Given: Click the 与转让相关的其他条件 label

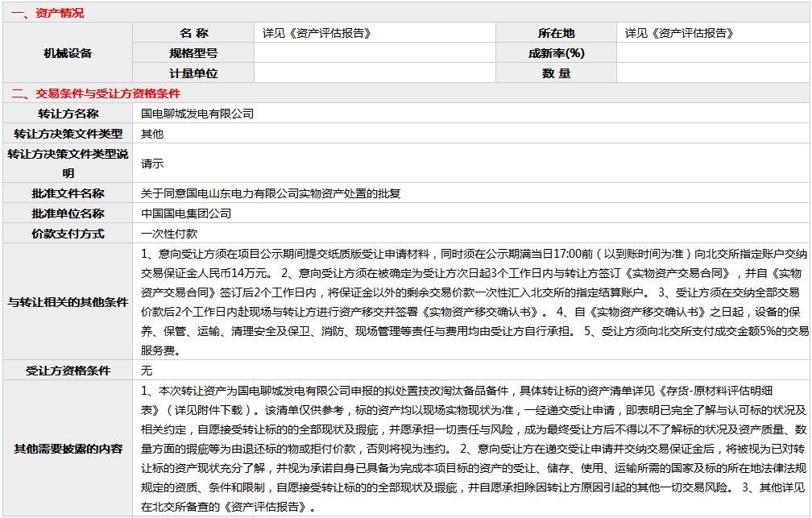Looking at the screenshot, I should pyautogui.click(x=68, y=303).
